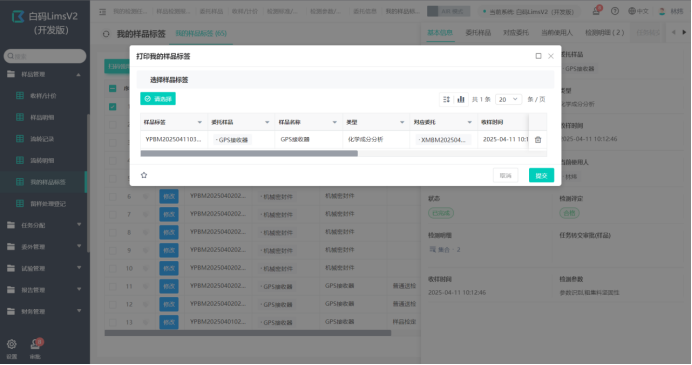692x365 pixels.
Task: Click the 委外管理 folder icon
Action: 11,247
